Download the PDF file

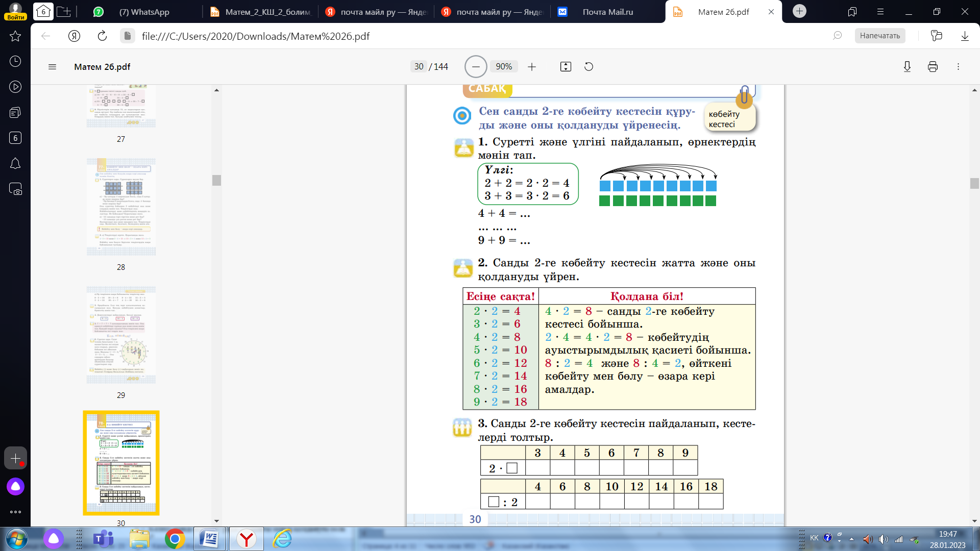[907, 67]
